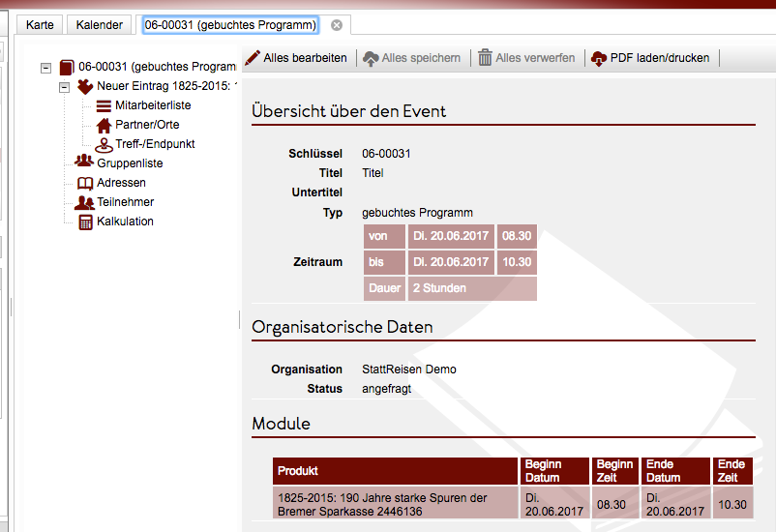776x532 pixels.
Task: Select the Partner/Orte house icon
Action: [x=104, y=125]
